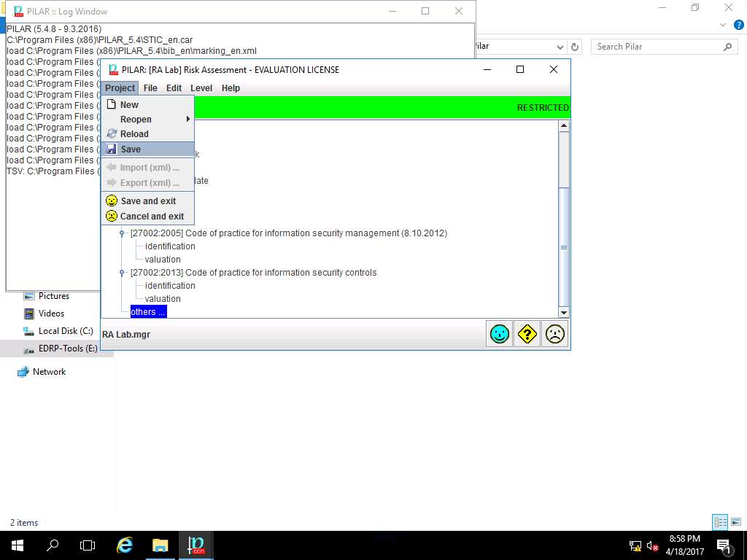The width and height of the screenshot is (747, 560).
Task: Click the RA Lab.mgr file name label
Action: click(126, 334)
